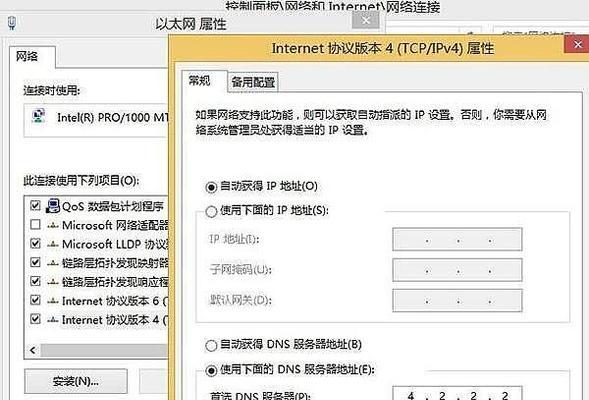Open the 网络 tab in Ethernet properties
This screenshot has width=589, height=400.
(x=27, y=57)
